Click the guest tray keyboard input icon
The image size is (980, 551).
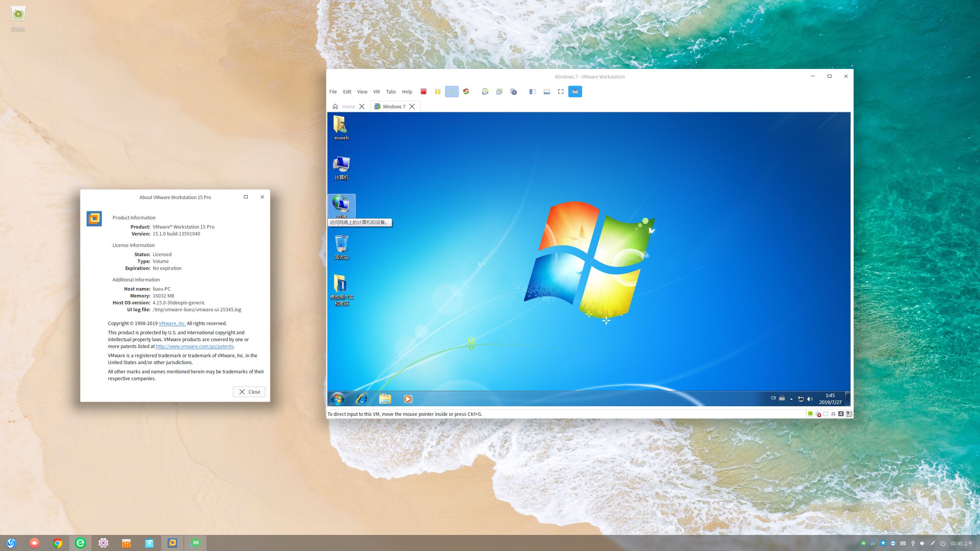[782, 398]
